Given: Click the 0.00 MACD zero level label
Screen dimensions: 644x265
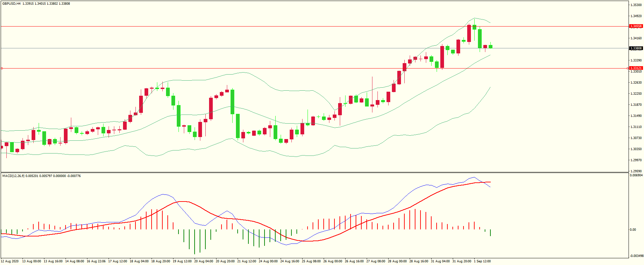Looking at the screenshot, I should click(x=633, y=230).
